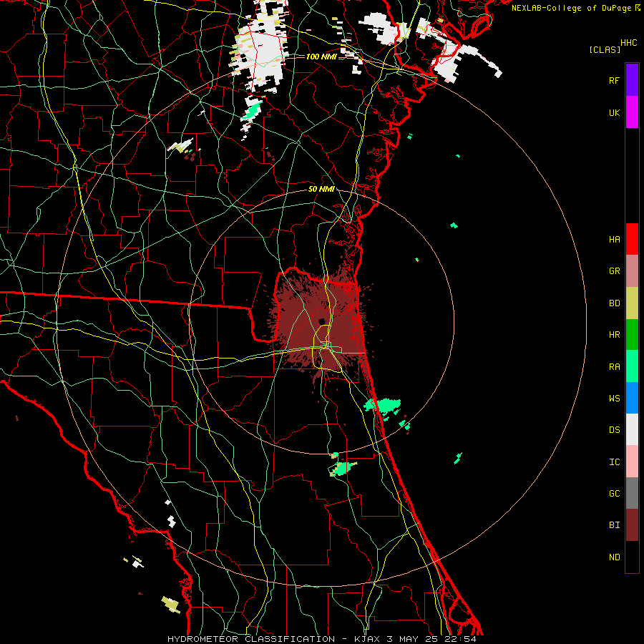Click the yellow big drops echo at bottom left
Image resolution: width=644 pixels, height=644 pixels.
click(171, 604)
